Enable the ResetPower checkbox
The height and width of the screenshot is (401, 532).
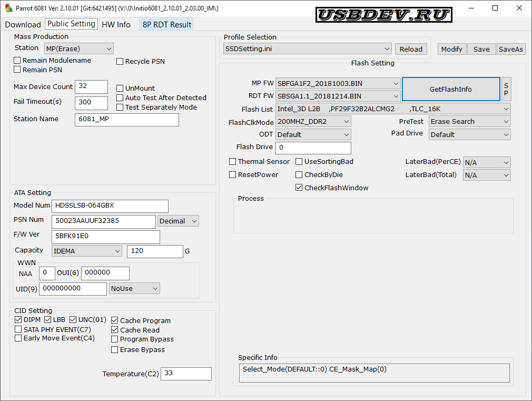[x=232, y=175]
